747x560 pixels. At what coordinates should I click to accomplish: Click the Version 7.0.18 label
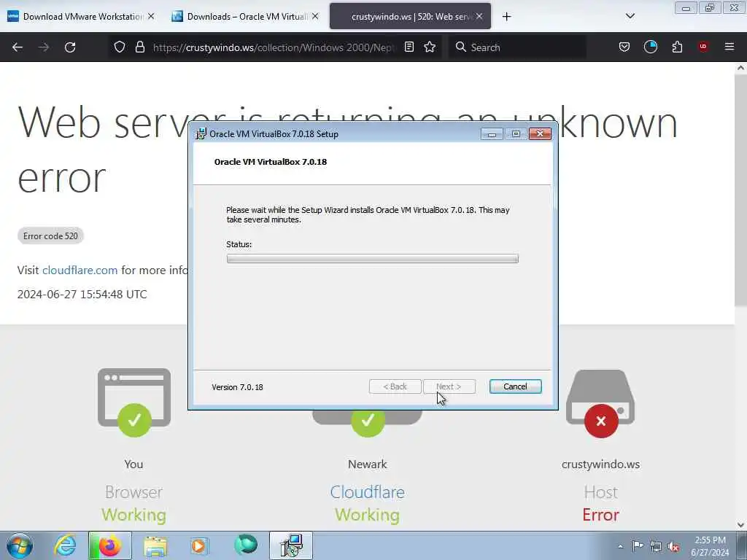237,387
